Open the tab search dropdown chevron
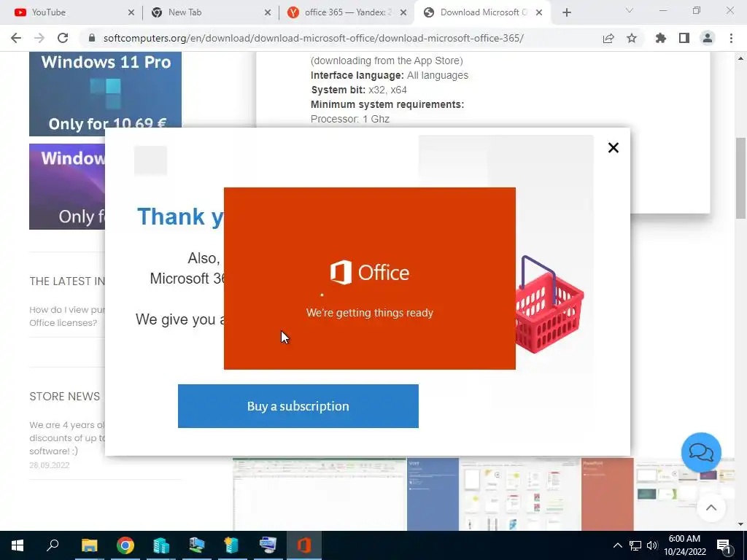 click(x=630, y=10)
